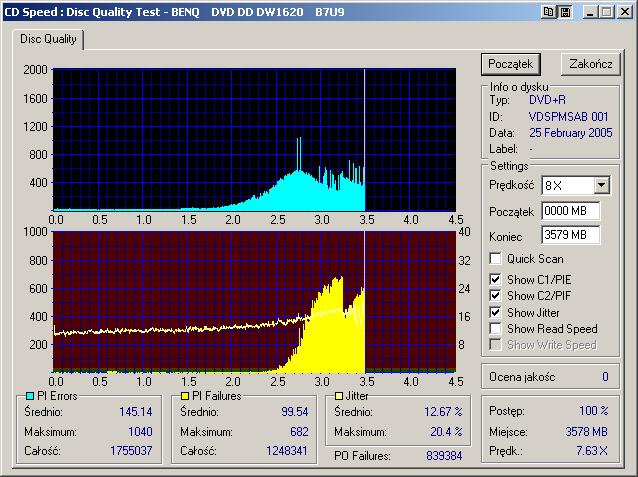638x477 pixels.
Task: Select the Disc Quality tab
Action: [48, 39]
